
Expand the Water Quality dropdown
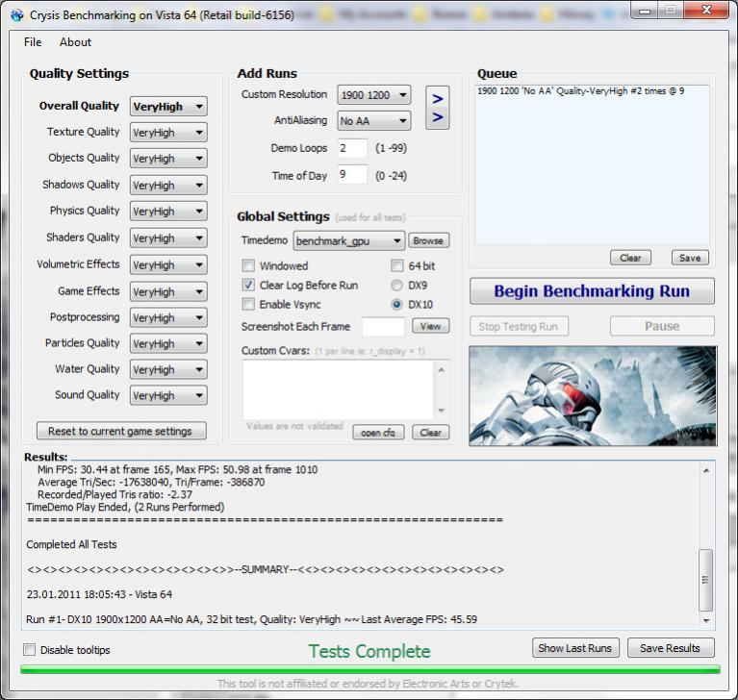pos(168,369)
